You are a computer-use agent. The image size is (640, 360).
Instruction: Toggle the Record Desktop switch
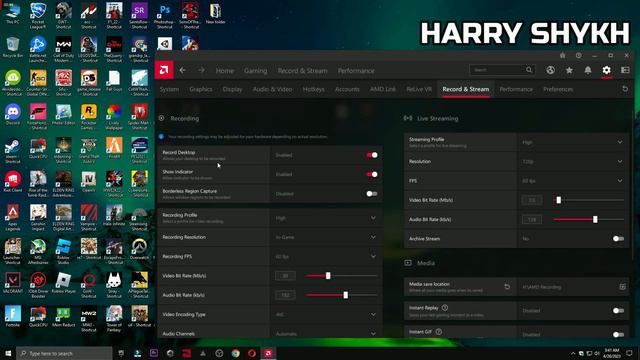[372, 155]
